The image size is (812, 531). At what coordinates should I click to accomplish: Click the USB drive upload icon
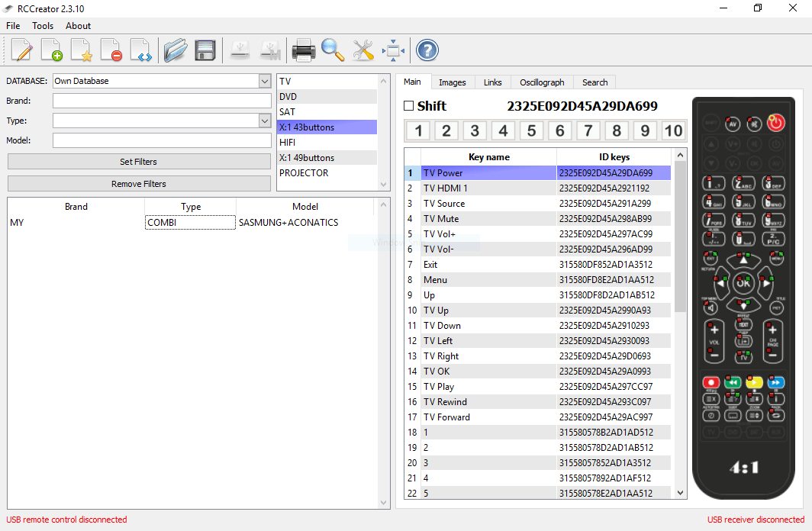[x=240, y=50]
